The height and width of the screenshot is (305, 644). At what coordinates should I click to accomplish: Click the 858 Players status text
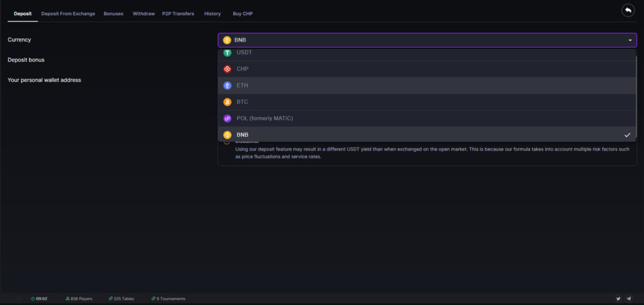click(81, 299)
